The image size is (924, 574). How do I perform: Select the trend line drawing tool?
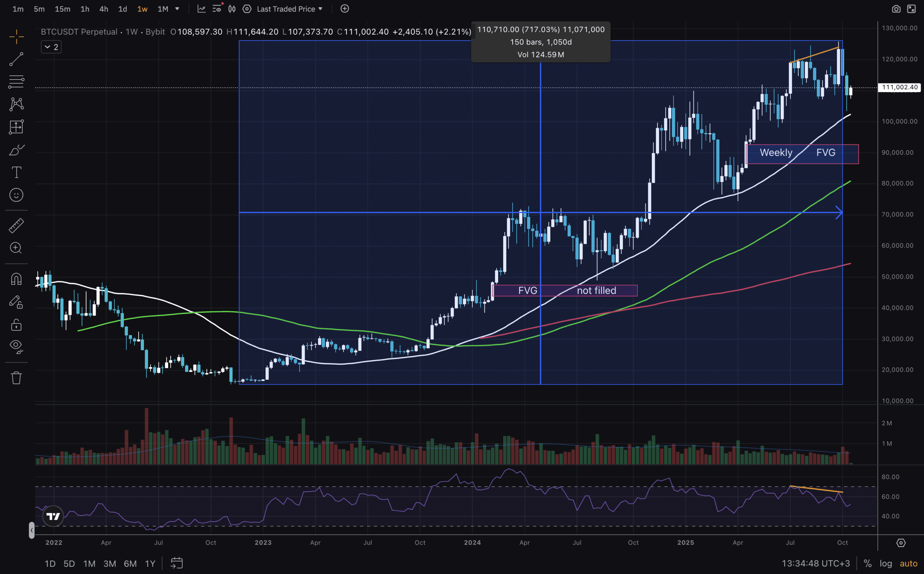[16, 59]
